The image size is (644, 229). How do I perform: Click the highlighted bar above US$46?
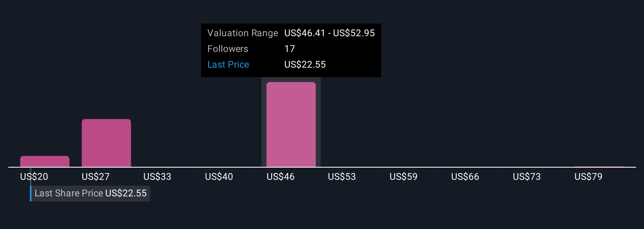click(291, 124)
